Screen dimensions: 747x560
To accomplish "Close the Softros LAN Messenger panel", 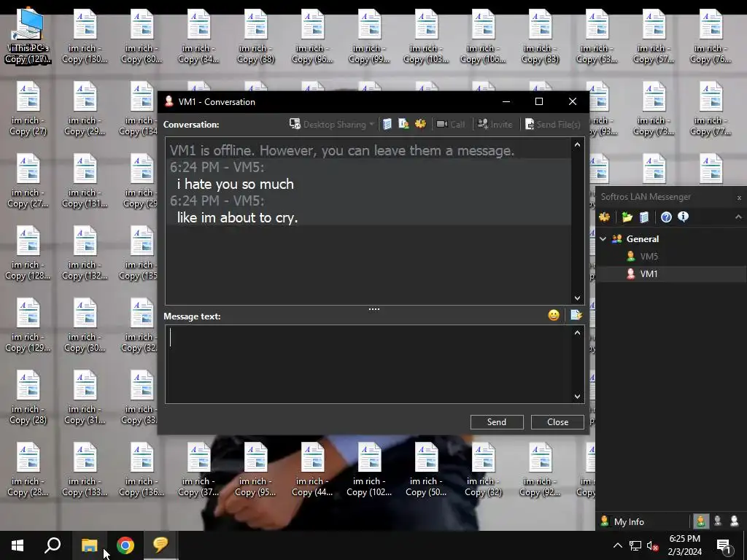I will 739,197.
